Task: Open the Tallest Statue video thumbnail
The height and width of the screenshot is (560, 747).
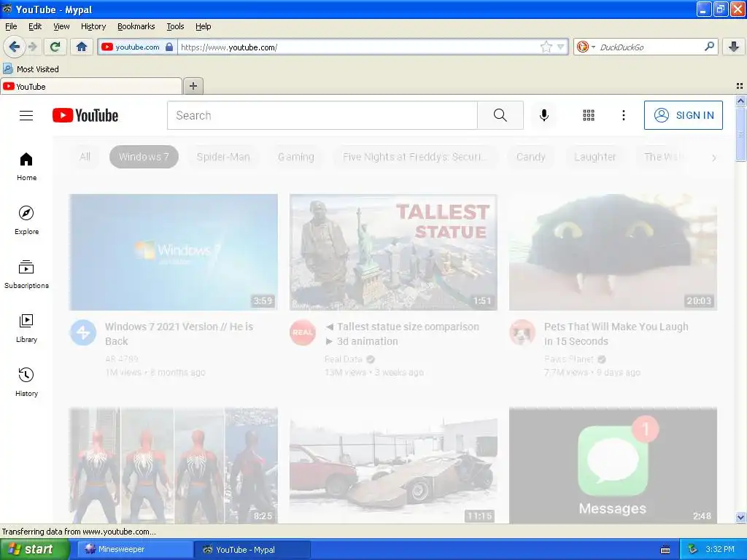Action: coord(393,252)
